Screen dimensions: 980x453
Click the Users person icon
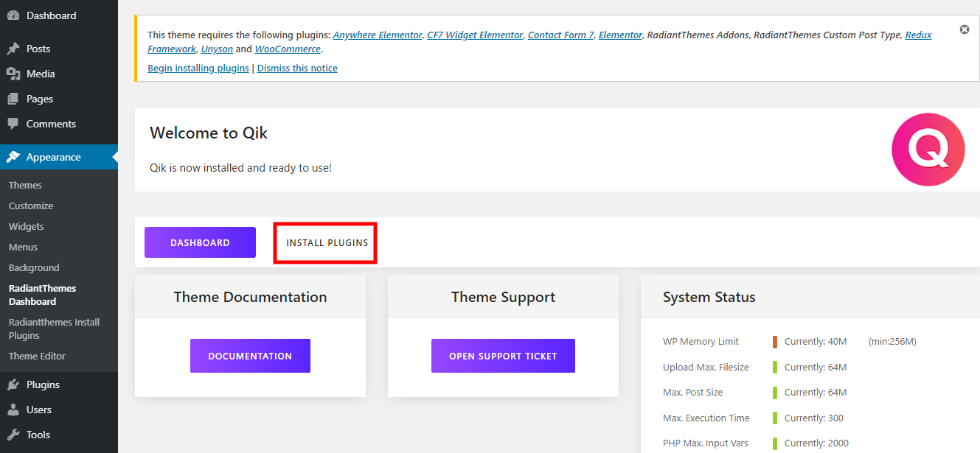point(13,410)
